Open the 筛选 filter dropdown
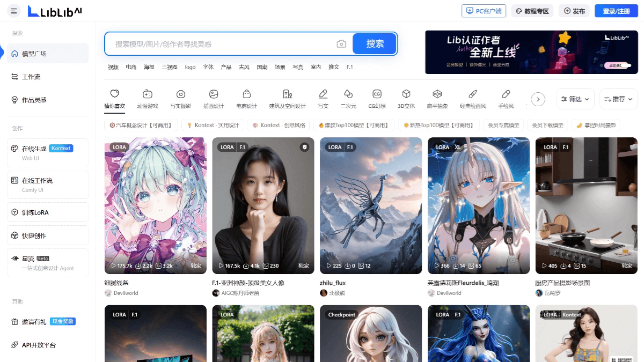 tap(575, 99)
